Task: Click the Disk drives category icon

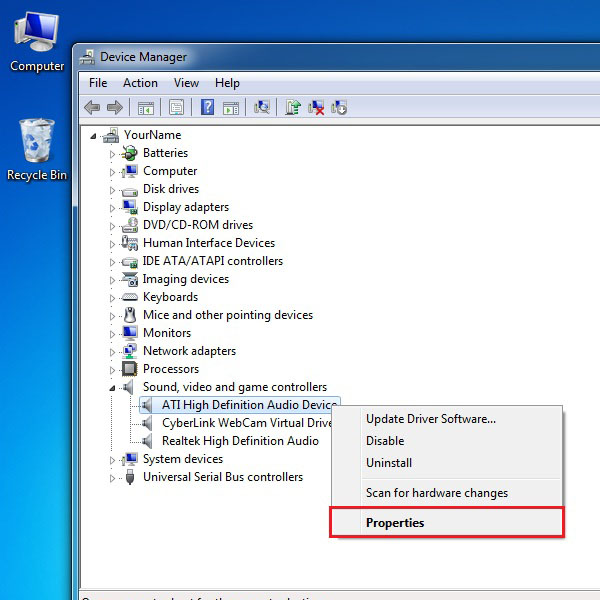Action: [130, 191]
